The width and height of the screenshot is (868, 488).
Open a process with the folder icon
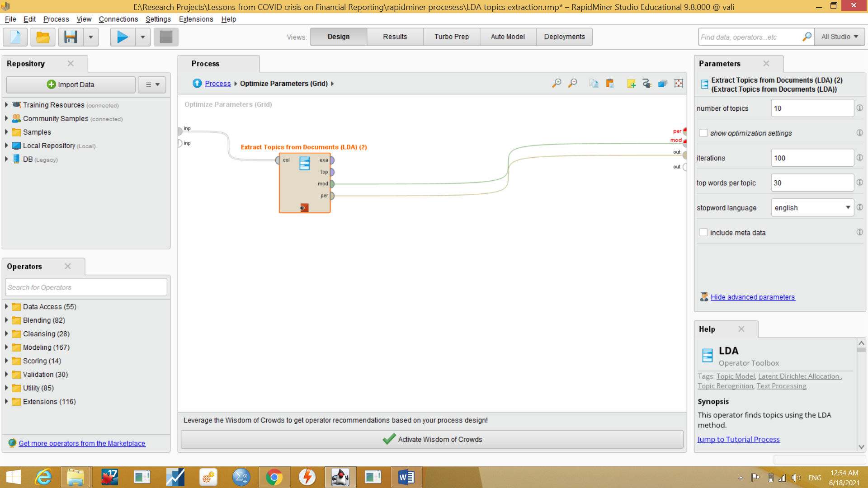43,37
